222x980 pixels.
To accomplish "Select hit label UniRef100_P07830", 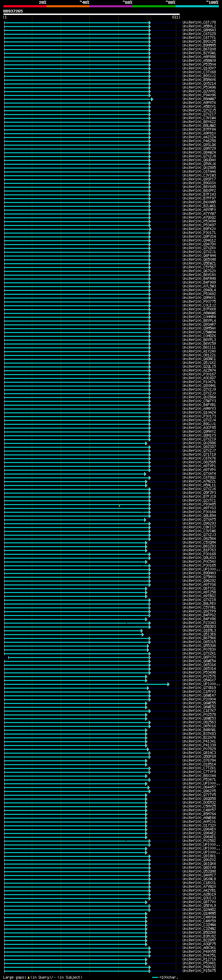I will click(x=199, y=649).
